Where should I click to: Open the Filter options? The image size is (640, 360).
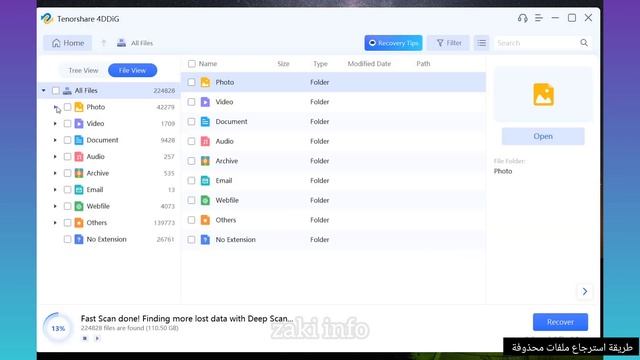pyautogui.click(x=449, y=43)
